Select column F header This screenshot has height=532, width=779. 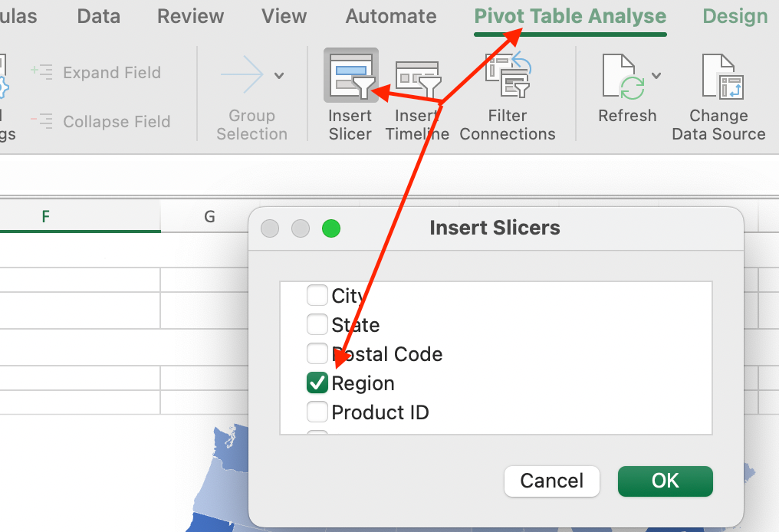tap(46, 217)
